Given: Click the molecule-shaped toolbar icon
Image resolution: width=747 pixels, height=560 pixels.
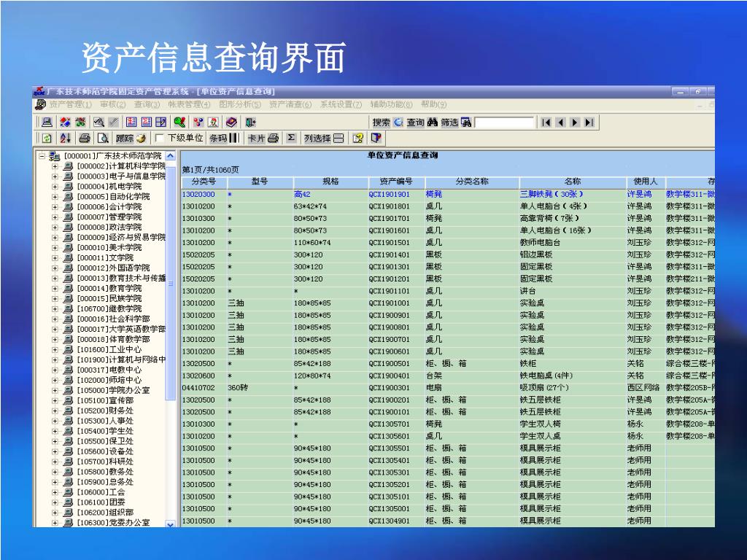Looking at the screenshot, I should [x=198, y=122].
